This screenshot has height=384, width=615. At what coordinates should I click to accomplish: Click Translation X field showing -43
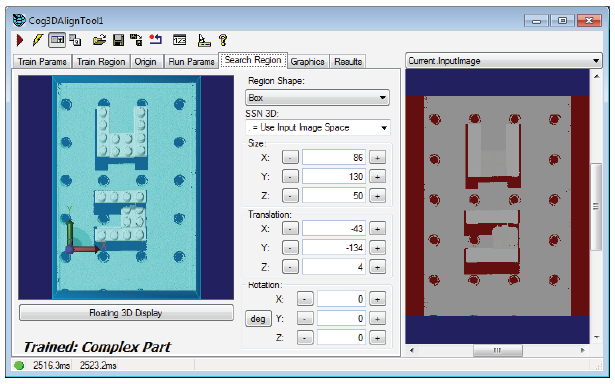334,229
